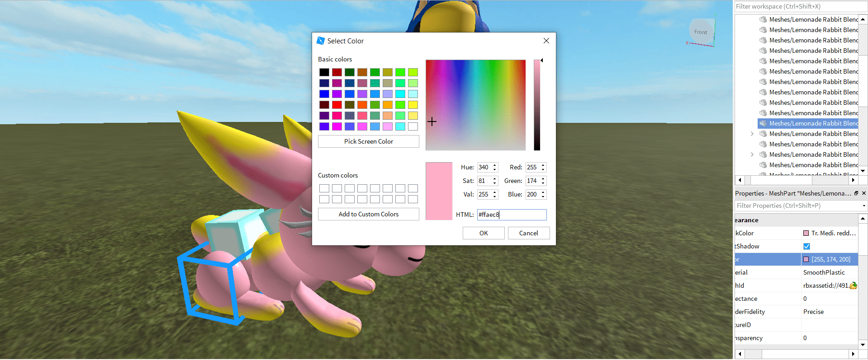Click the Explorer scroll-right arrow
This screenshot has width=868, height=360.
click(853, 180)
